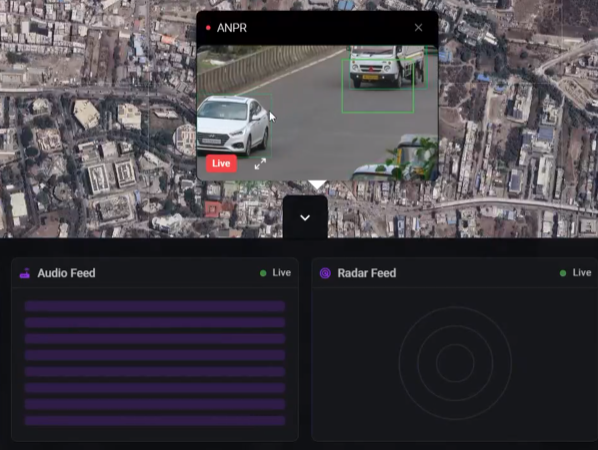Close the ANPR camera popup
The height and width of the screenshot is (450, 598).
click(418, 28)
